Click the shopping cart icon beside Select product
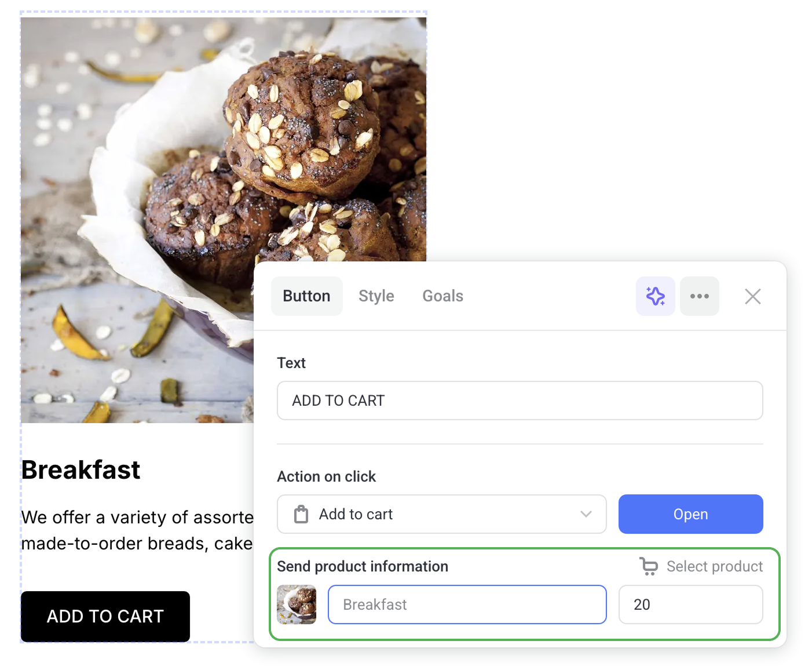Image resolution: width=812 pixels, height=670 pixels. click(649, 566)
